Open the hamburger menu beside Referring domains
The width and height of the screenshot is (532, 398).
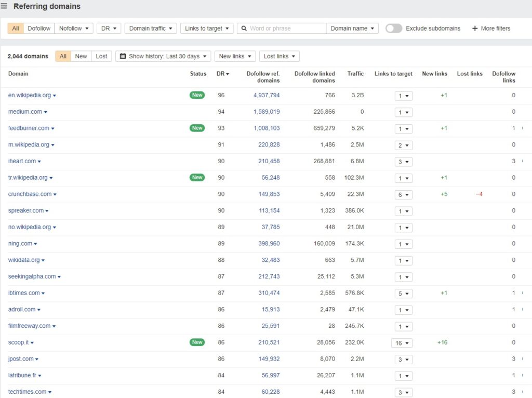4,6
